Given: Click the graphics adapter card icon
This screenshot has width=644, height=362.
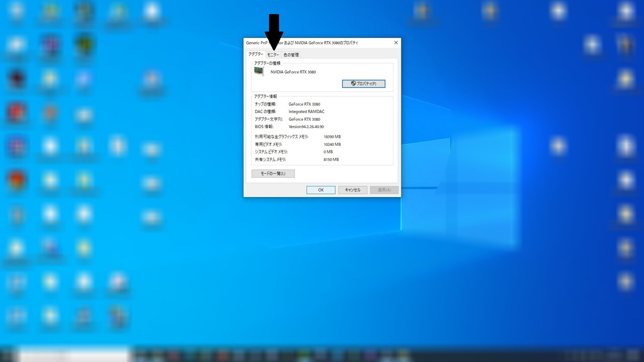Looking at the screenshot, I should tap(259, 72).
